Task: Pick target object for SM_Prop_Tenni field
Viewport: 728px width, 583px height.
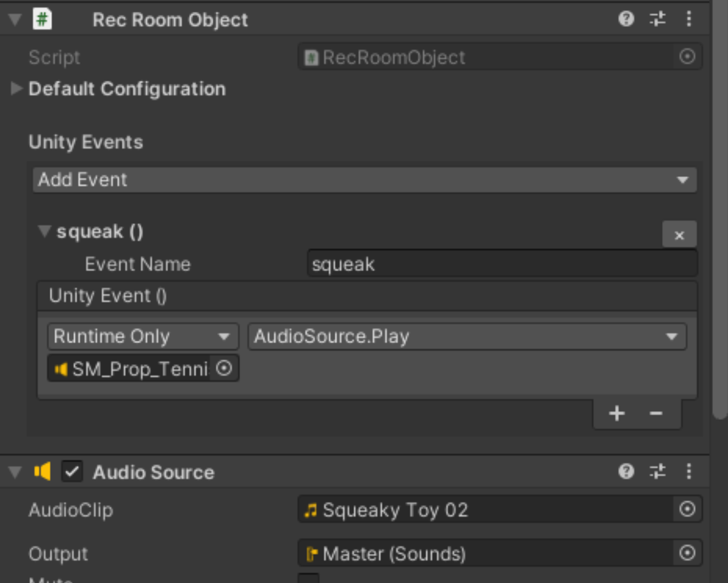Action: coord(224,368)
